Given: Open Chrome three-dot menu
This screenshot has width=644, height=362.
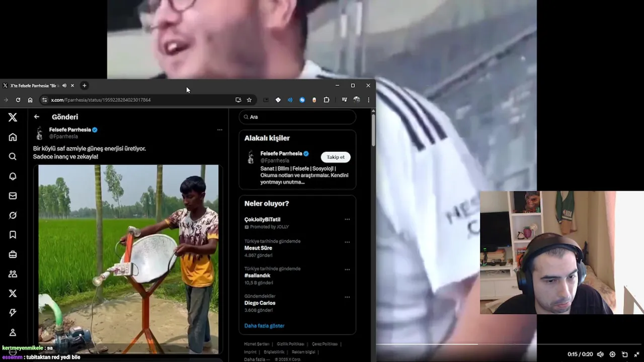Looking at the screenshot, I should (368, 100).
